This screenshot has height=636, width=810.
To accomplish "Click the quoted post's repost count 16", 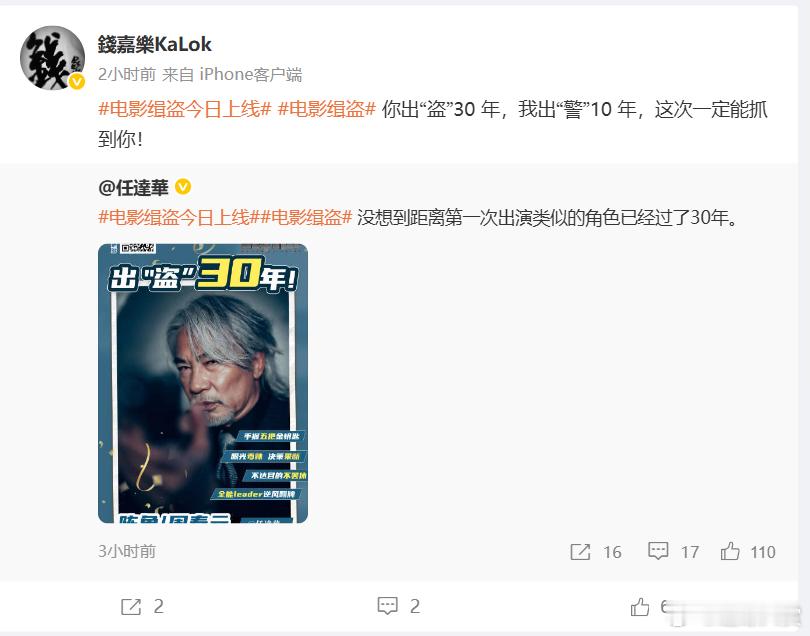I will pos(613,552).
